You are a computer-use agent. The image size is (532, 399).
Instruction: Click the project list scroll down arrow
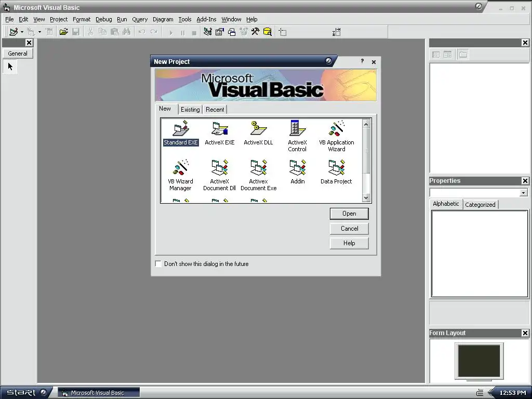[366, 197]
